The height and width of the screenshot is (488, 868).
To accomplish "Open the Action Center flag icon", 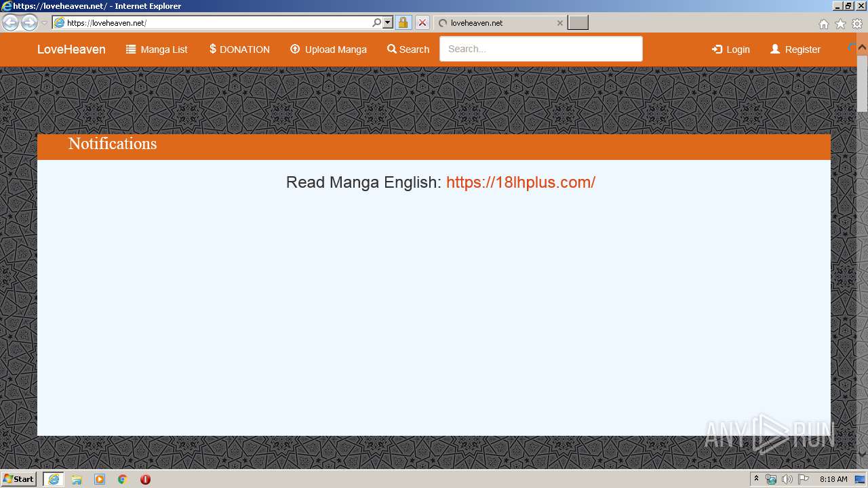I will (x=804, y=479).
